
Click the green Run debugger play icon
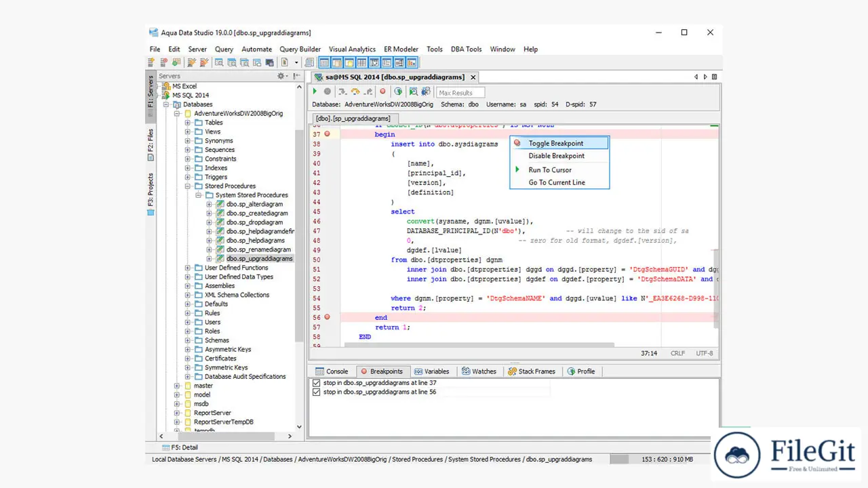click(314, 91)
